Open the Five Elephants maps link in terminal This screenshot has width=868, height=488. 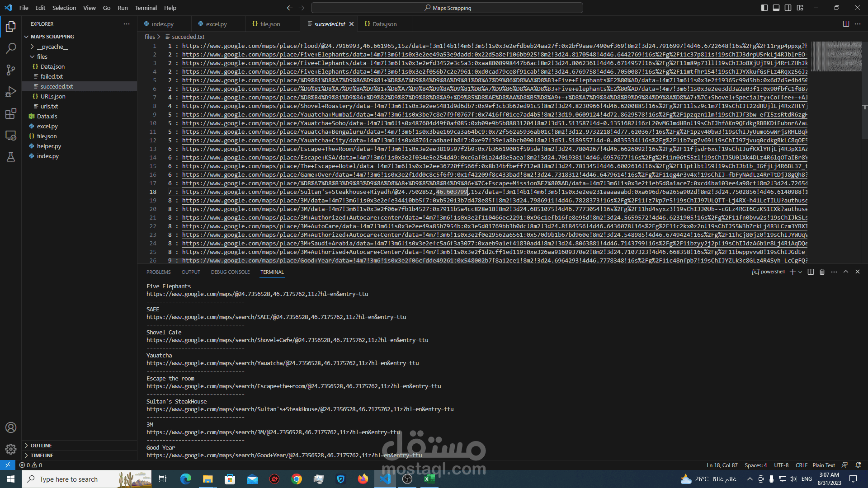coord(257,294)
